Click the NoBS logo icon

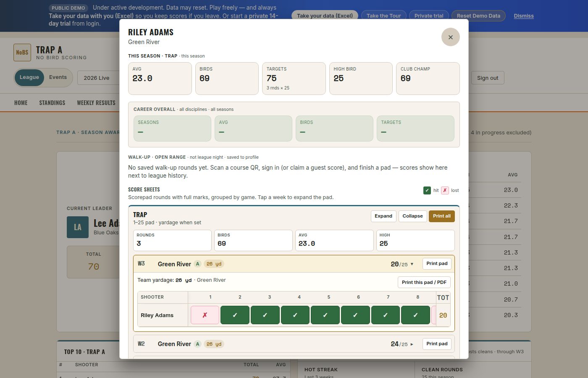[x=22, y=52]
